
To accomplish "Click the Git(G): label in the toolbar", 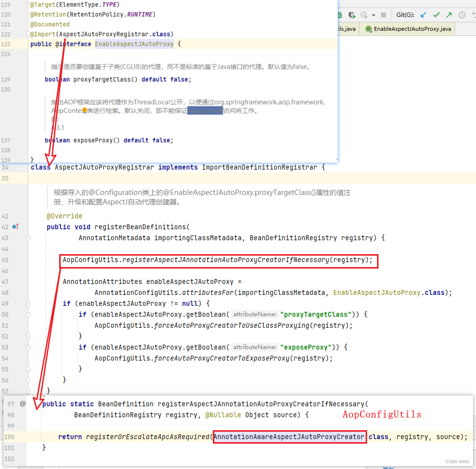I will (405, 15).
